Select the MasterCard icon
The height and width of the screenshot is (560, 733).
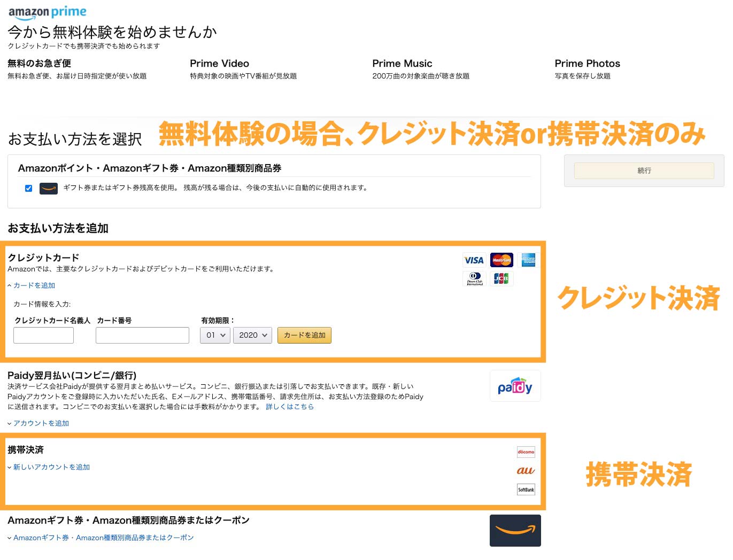click(x=501, y=260)
